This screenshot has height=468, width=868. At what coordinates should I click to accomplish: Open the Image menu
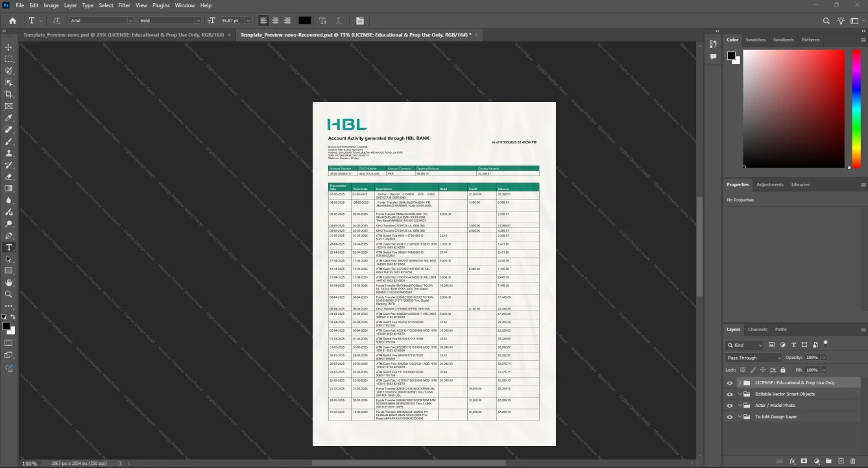51,5
